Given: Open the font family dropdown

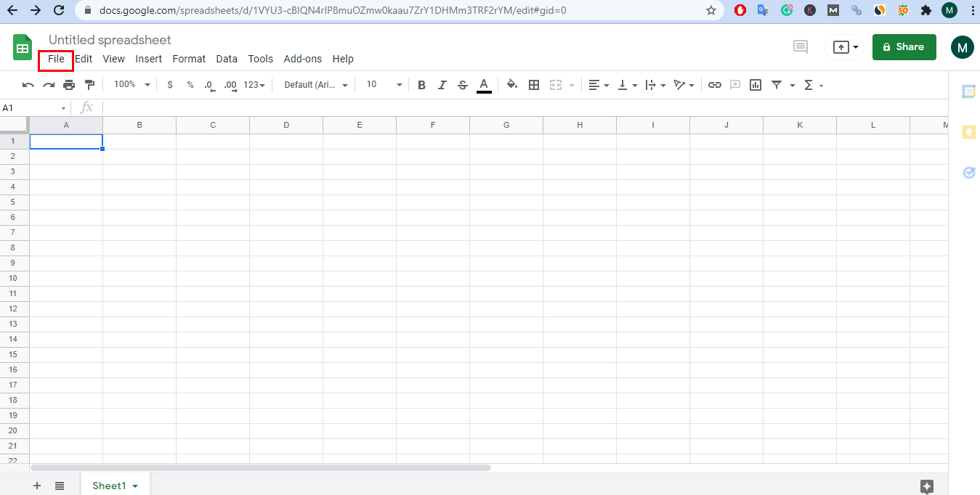Looking at the screenshot, I should [x=315, y=84].
